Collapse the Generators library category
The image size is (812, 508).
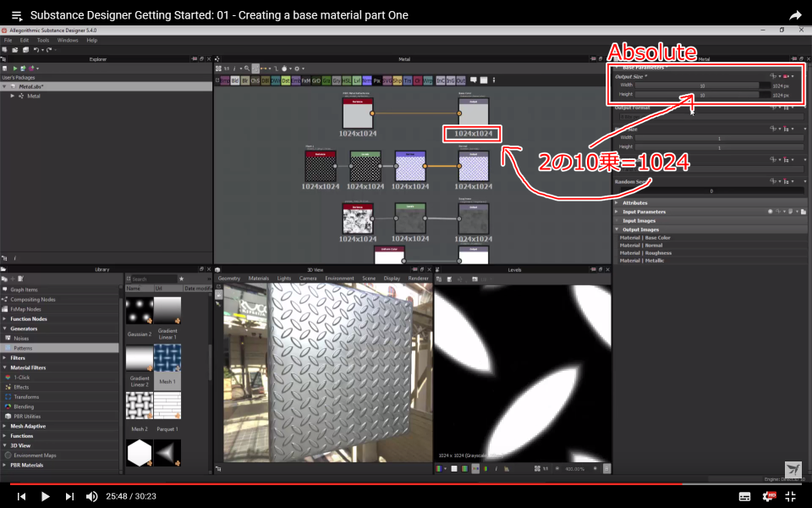click(x=5, y=329)
